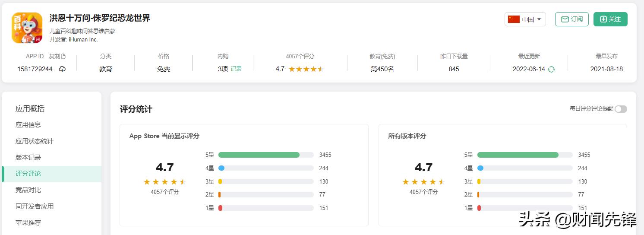644x235 pixels.
Task: Click the download icon beside 1581729244
Action: tap(62, 69)
